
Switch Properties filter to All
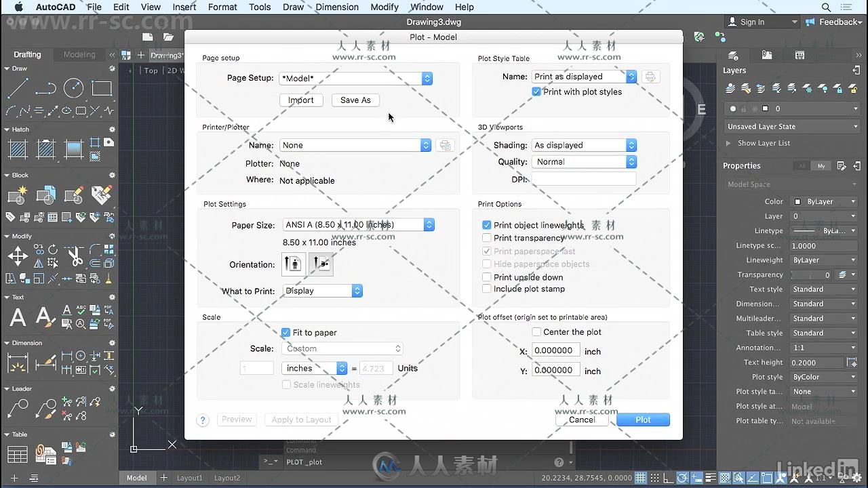pos(802,166)
